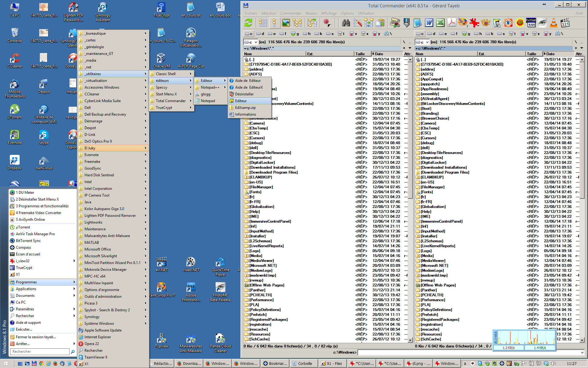Click the Windows Start button
588x368 pixels.
(x=6, y=363)
